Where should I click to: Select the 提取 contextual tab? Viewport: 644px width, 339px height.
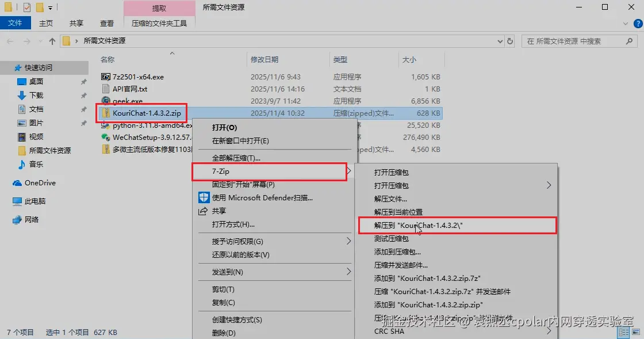tap(159, 8)
